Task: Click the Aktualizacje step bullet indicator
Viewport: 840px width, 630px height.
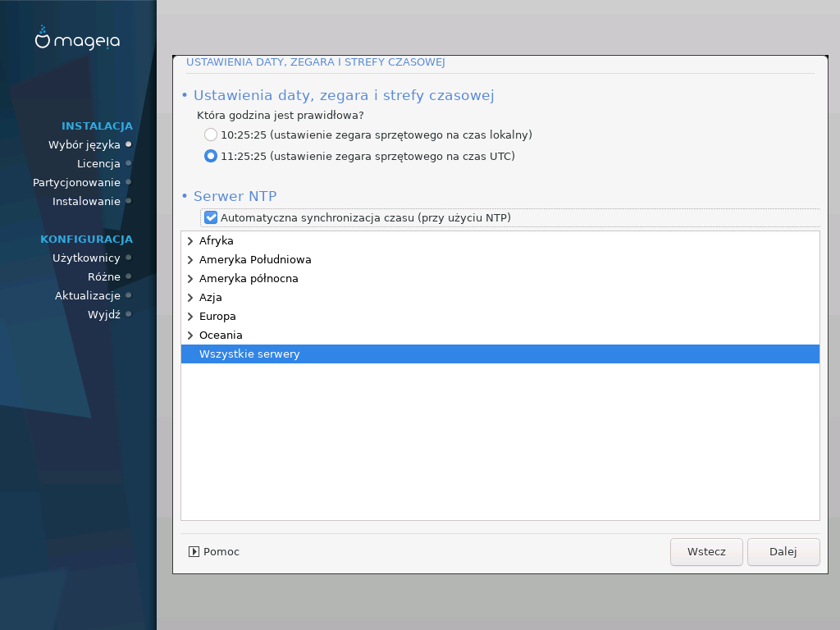Action: (x=129, y=295)
